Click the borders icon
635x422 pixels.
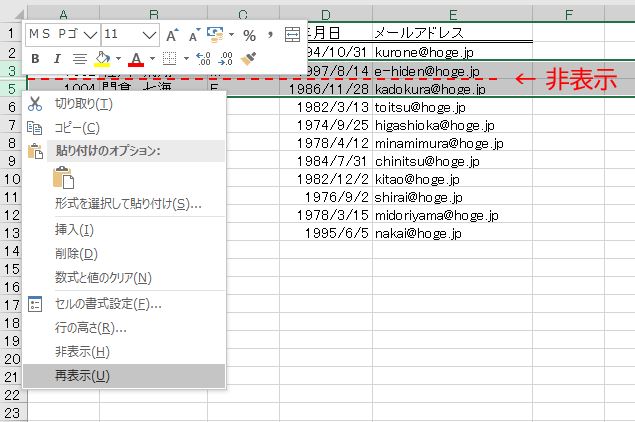[x=170, y=59]
